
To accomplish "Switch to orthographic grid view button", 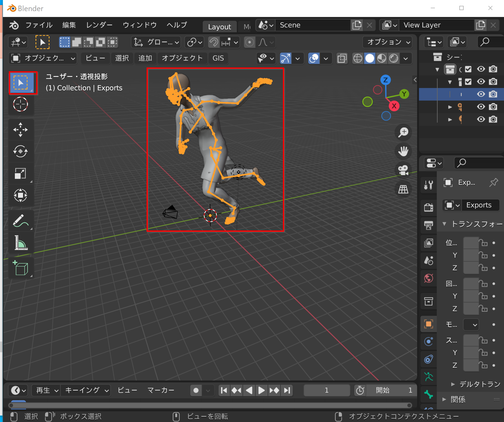I will pos(403,189).
